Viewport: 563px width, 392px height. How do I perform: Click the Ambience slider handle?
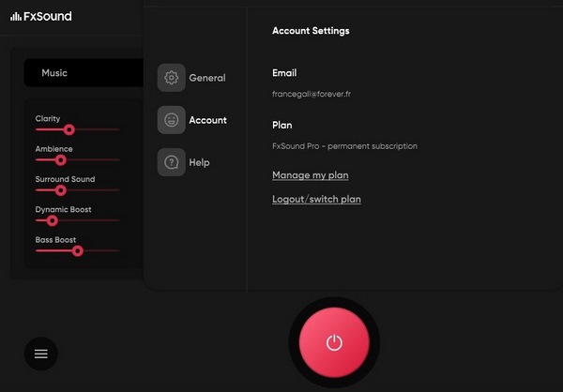click(x=61, y=160)
